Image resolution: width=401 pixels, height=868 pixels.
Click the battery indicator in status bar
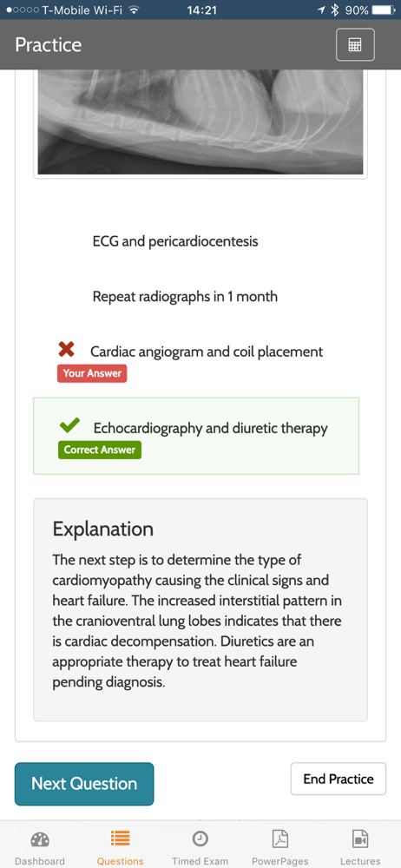[x=385, y=10]
